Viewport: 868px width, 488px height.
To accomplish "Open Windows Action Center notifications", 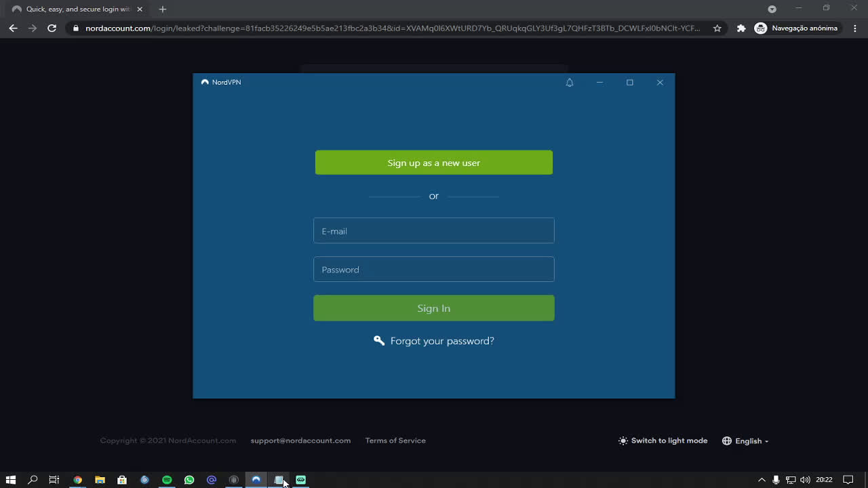I will click(848, 480).
